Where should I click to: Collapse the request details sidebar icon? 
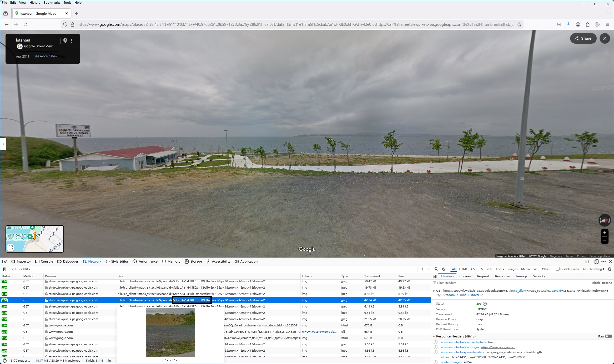tap(435, 276)
